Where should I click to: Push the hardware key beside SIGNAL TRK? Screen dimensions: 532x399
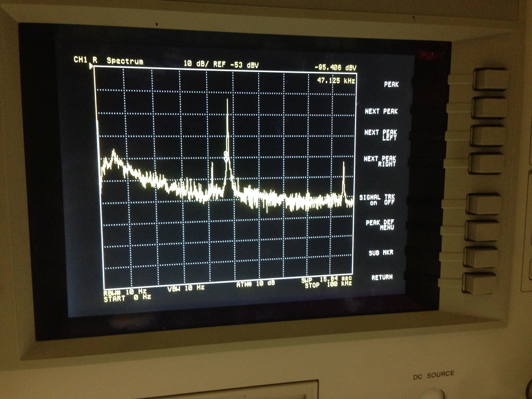click(x=483, y=204)
